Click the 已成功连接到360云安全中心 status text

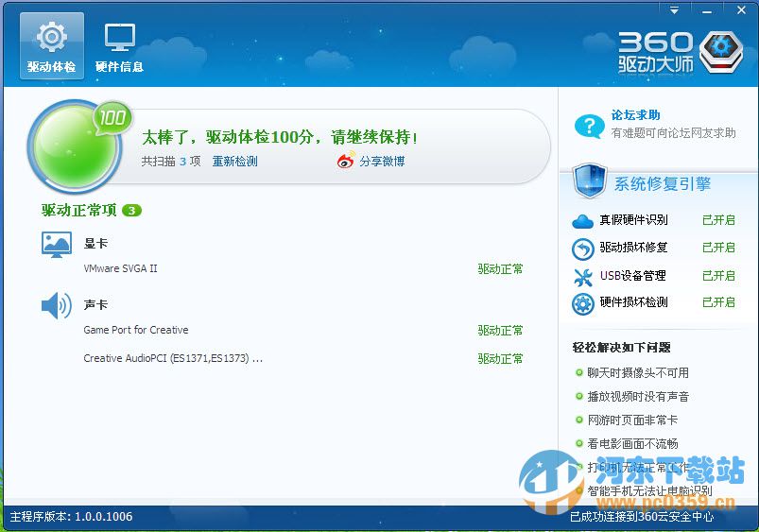click(x=642, y=517)
